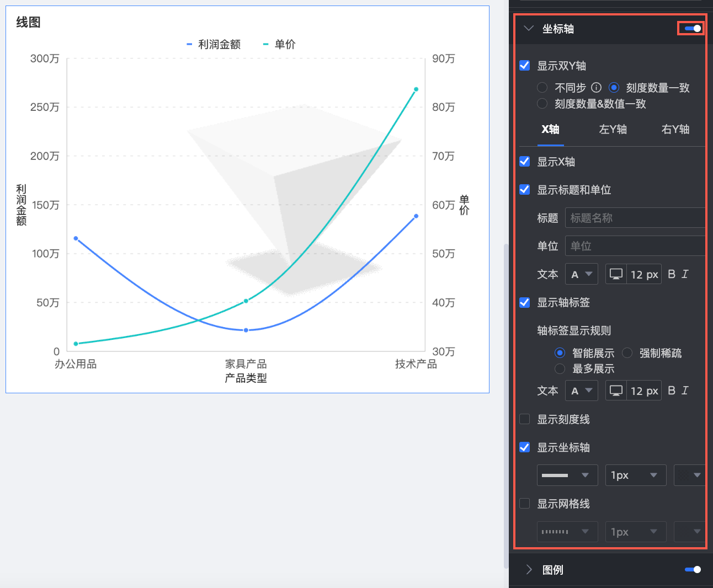Open axis label text color dropdown A

point(582,390)
